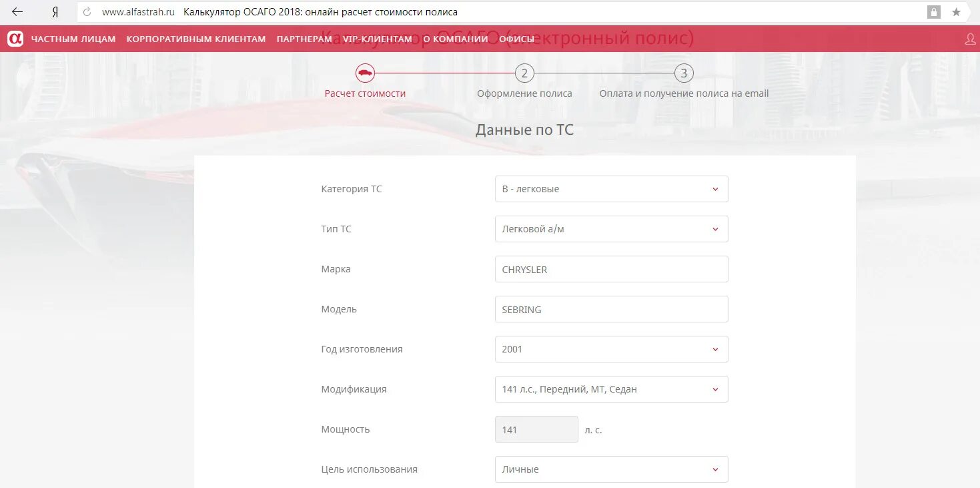980x488 pixels.
Task: Click the 'Год изготовления' label
Action: pyautogui.click(x=362, y=349)
